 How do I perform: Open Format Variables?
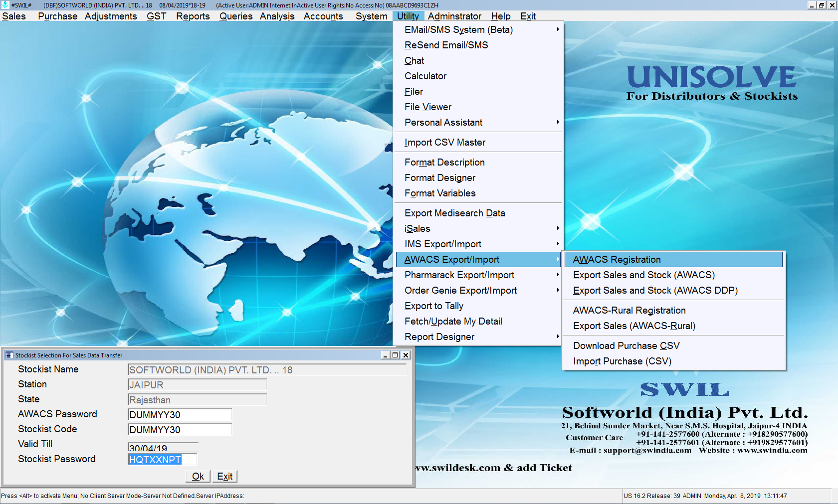click(x=479, y=193)
